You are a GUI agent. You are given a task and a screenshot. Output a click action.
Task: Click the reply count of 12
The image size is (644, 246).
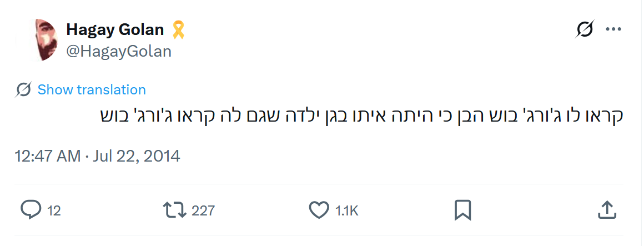[54, 210]
